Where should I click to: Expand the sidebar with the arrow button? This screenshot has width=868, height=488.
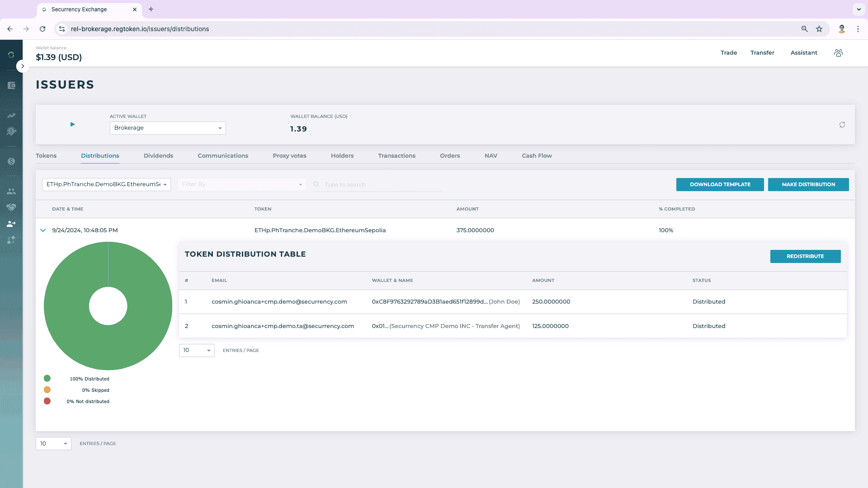[23, 66]
